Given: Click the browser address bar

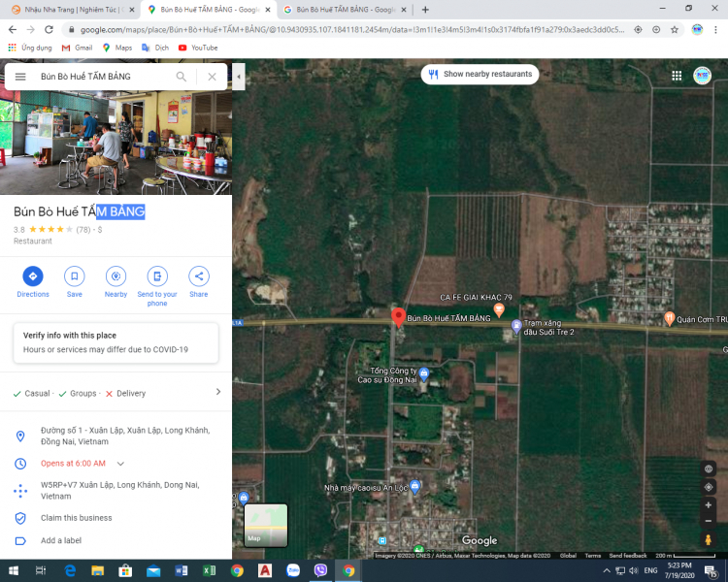Looking at the screenshot, I should (x=352, y=30).
